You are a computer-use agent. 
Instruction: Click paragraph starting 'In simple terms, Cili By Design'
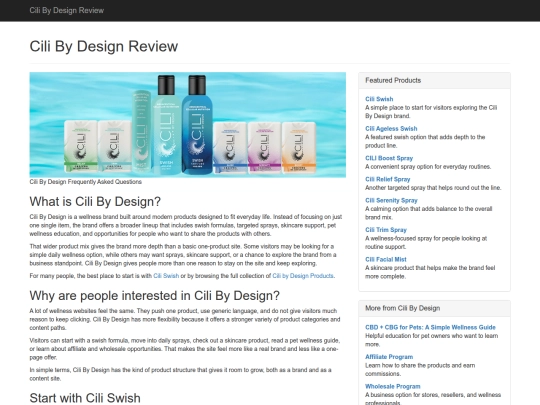[x=180, y=374]
